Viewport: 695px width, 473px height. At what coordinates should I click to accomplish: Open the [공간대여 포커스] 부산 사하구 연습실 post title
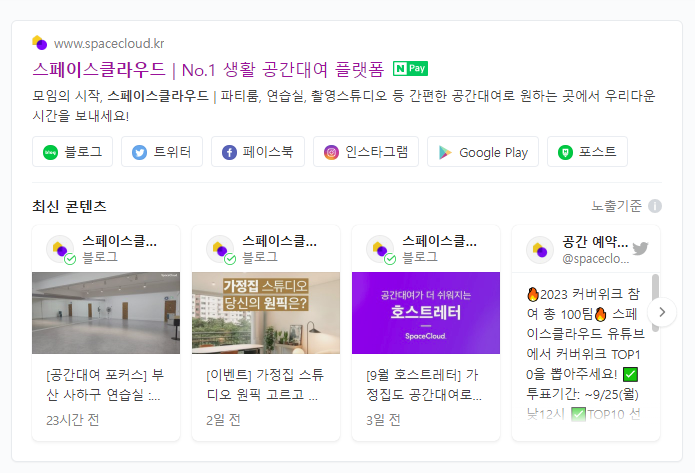click(x=105, y=384)
